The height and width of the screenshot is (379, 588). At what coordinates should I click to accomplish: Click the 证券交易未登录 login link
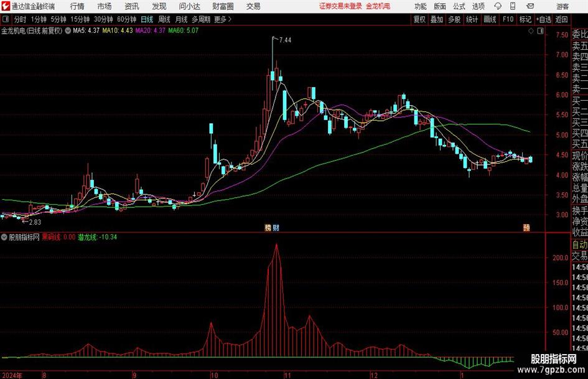coord(340,6)
